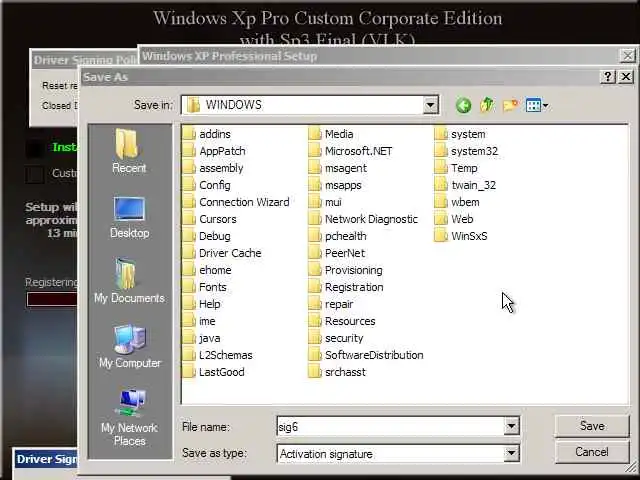Select the addins folder
Image resolution: width=640 pixels, height=480 pixels.
pyautogui.click(x=207, y=134)
